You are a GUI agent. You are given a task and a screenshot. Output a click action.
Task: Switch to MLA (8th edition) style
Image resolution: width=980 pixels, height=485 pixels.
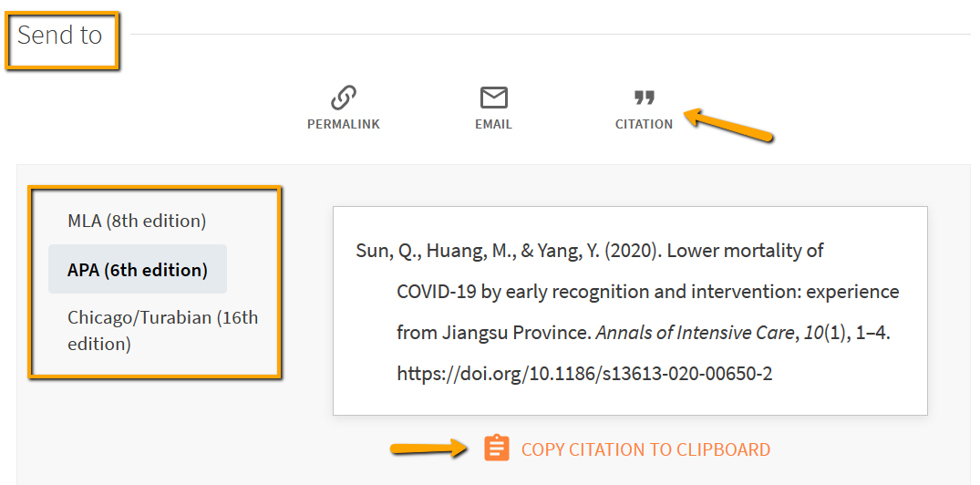point(137,221)
